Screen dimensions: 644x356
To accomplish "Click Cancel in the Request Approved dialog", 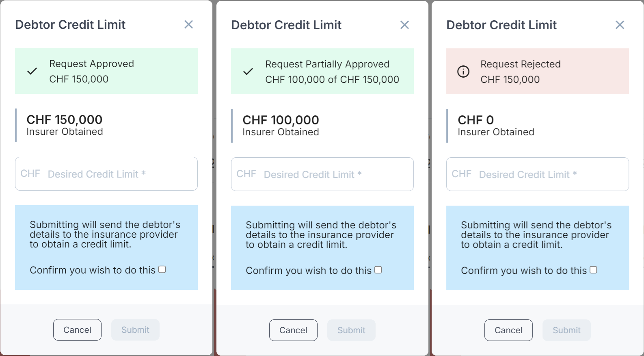I will point(77,330).
